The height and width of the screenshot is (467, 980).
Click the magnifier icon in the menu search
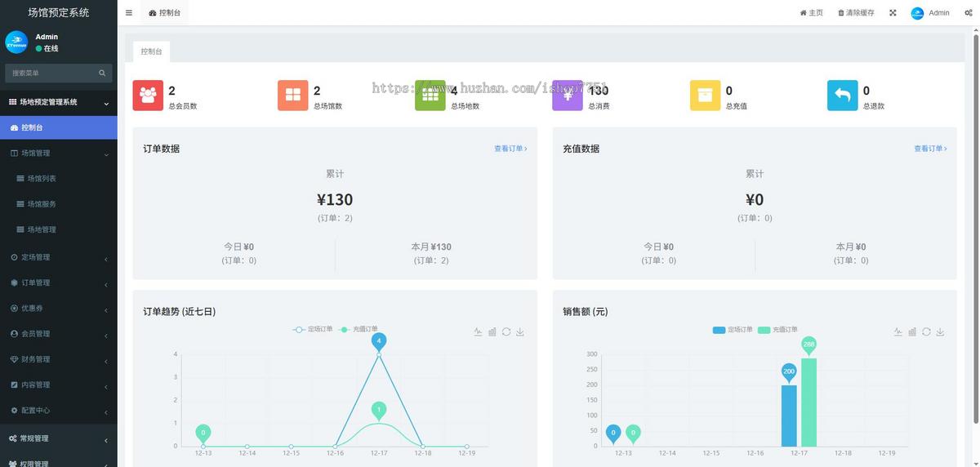102,73
